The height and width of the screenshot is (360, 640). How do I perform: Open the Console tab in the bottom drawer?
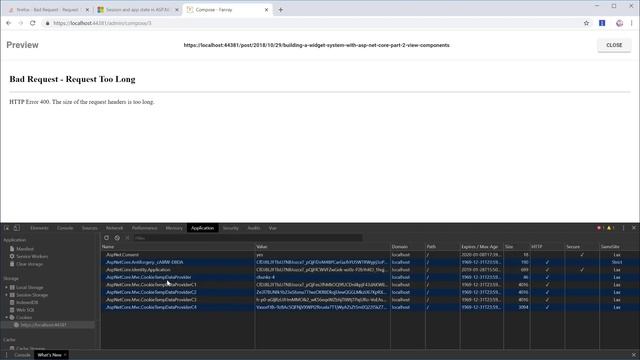coord(22,355)
